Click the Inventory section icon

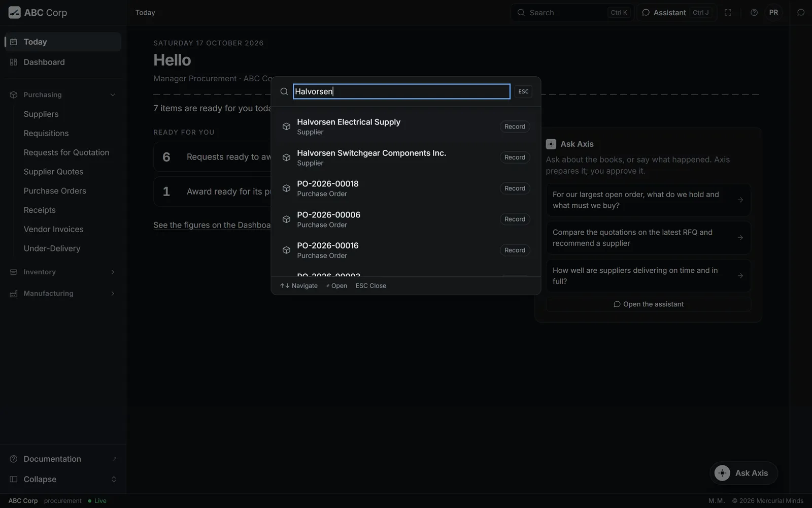pos(14,272)
